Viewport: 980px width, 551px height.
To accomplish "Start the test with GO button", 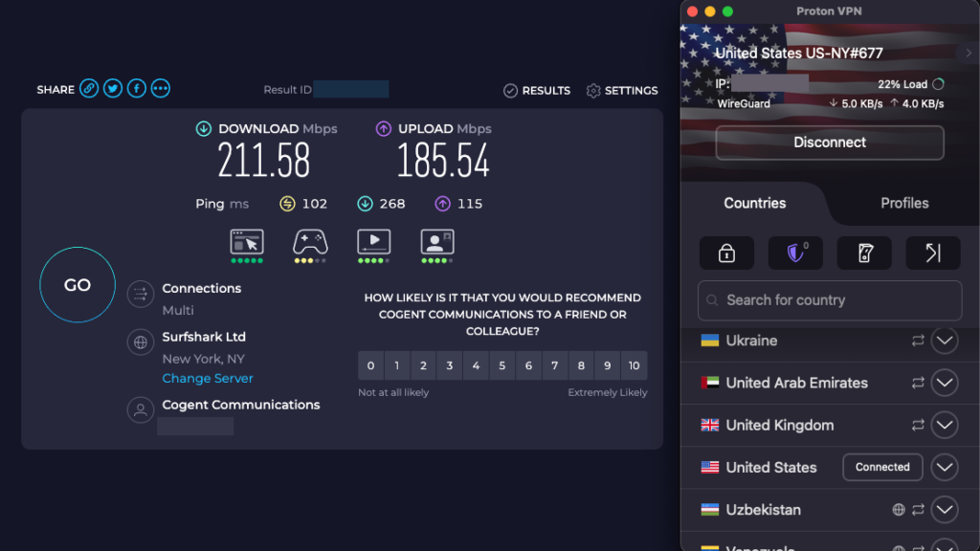I will point(78,285).
